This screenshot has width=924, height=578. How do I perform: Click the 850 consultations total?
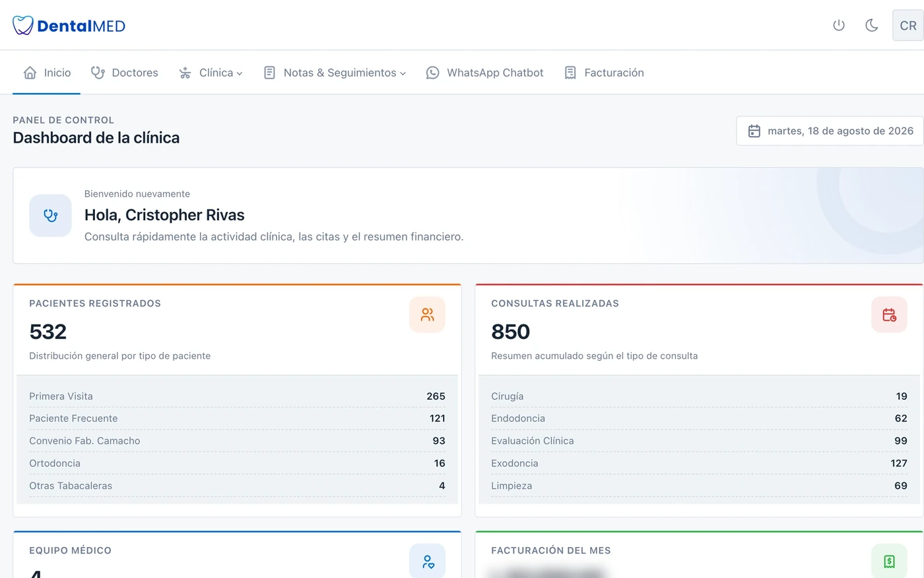511,332
